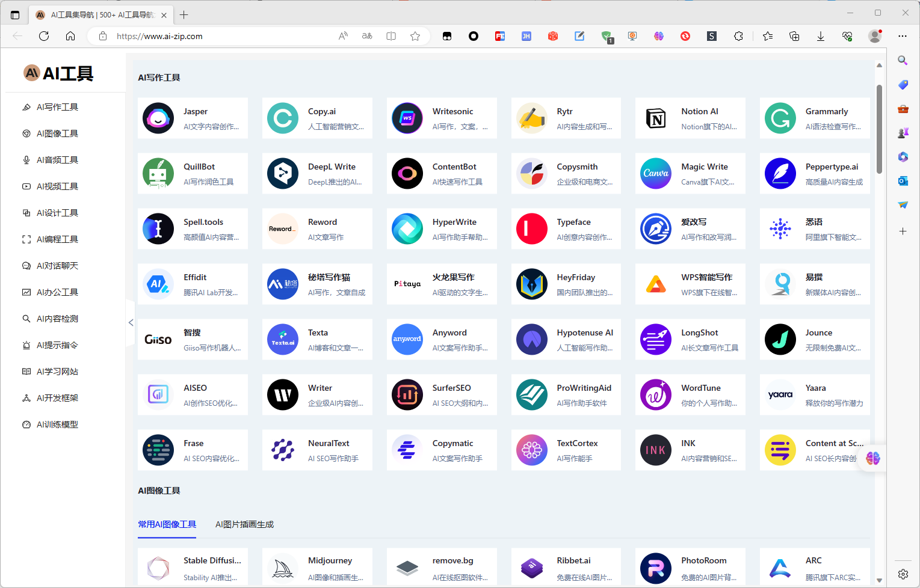This screenshot has width=920, height=588.
Task: Click the Peppertype.ai feather icon
Action: pos(780,174)
